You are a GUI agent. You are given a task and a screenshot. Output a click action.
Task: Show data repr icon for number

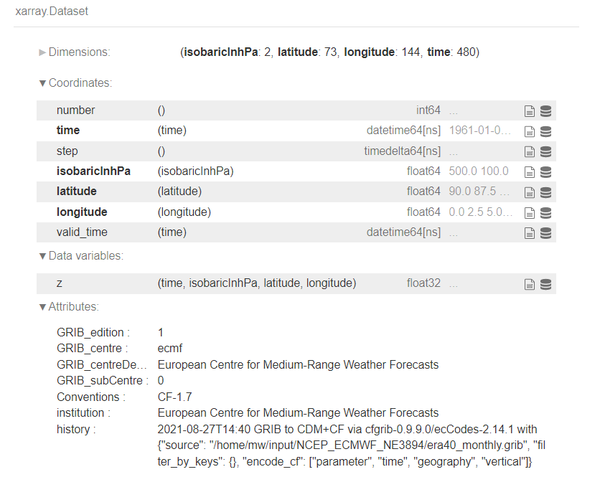(x=546, y=111)
